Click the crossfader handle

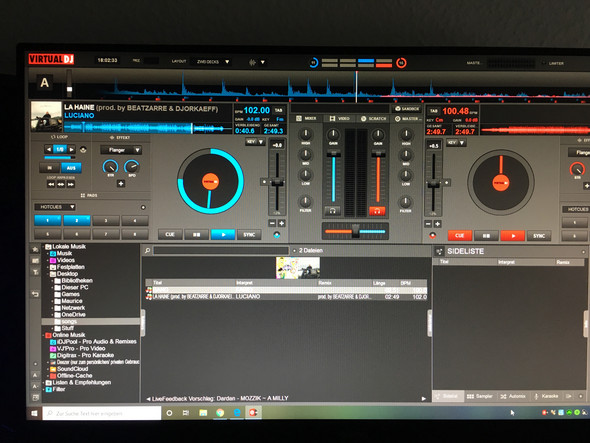tap(356, 231)
